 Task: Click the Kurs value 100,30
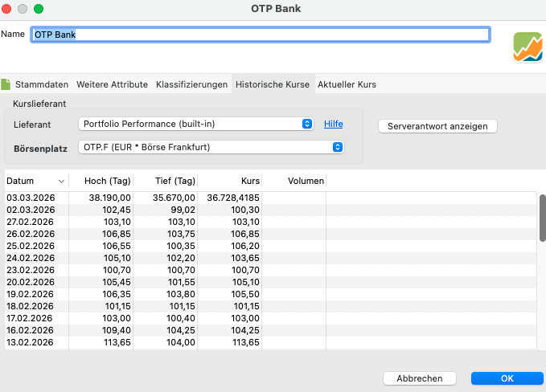245,210
